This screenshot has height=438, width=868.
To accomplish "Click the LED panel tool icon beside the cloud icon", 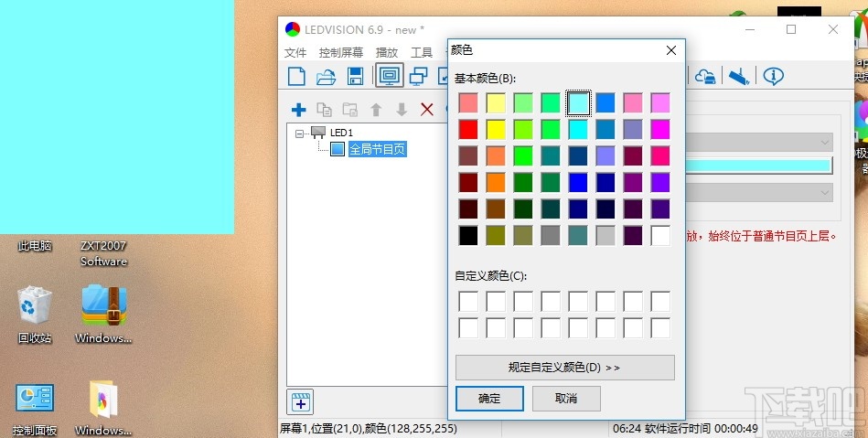I will click(x=738, y=77).
